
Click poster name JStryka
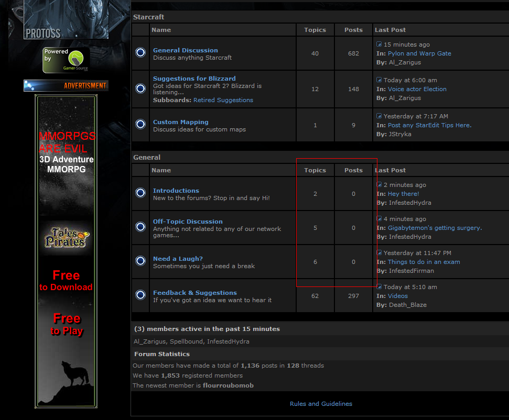[400, 134]
